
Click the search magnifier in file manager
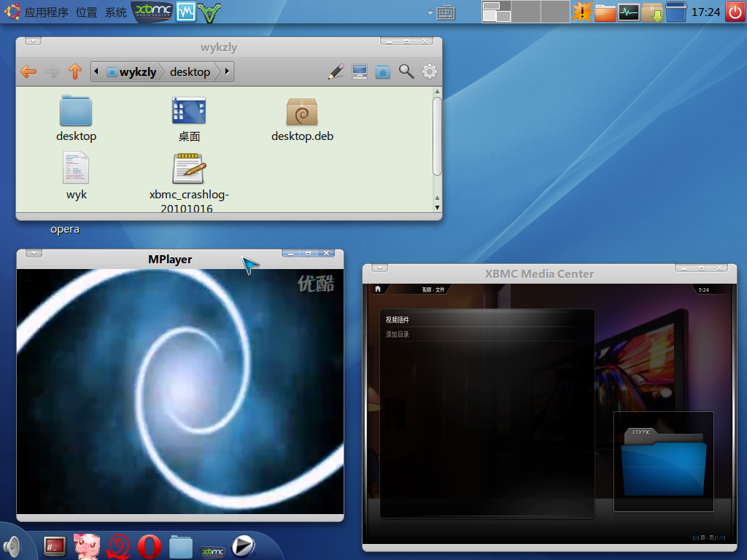pos(406,71)
